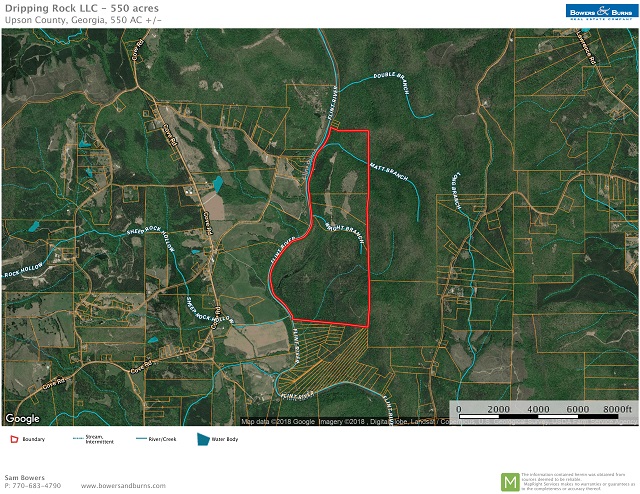Click the MapRight disclaimer text
Viewport: 640px width, 494px height.
pos(575,480)
